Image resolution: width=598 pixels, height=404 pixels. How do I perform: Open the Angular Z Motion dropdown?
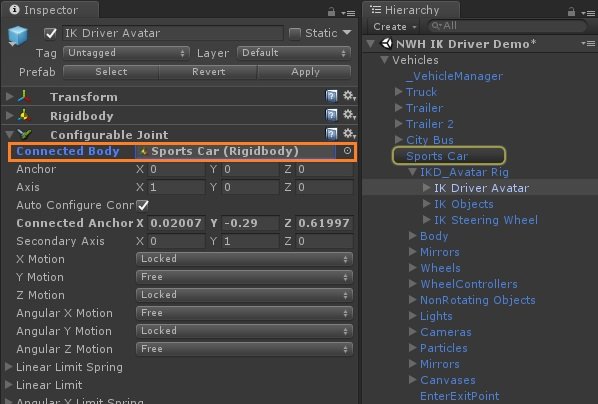point(244,349)
